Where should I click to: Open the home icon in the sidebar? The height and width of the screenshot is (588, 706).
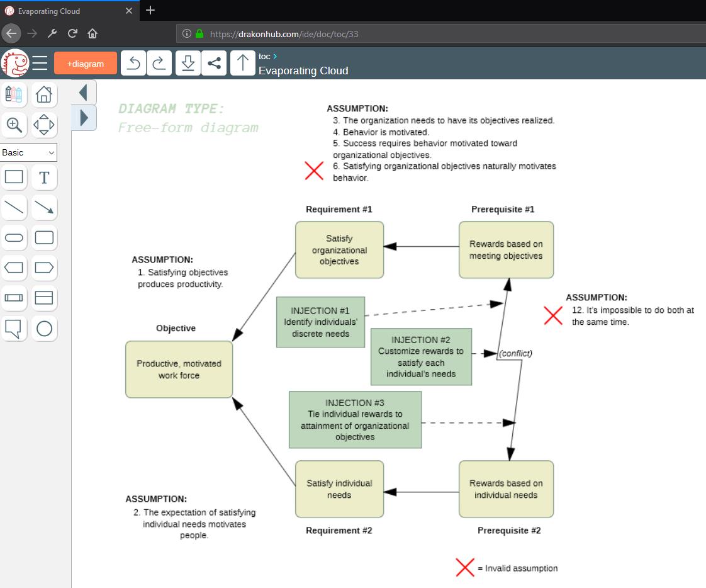(44, 94)
